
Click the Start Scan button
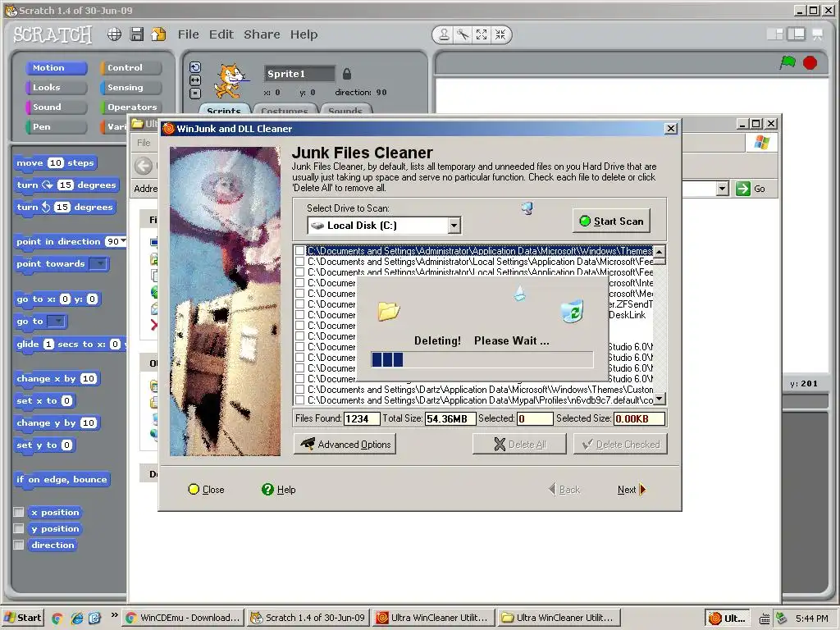pos(611,221)
